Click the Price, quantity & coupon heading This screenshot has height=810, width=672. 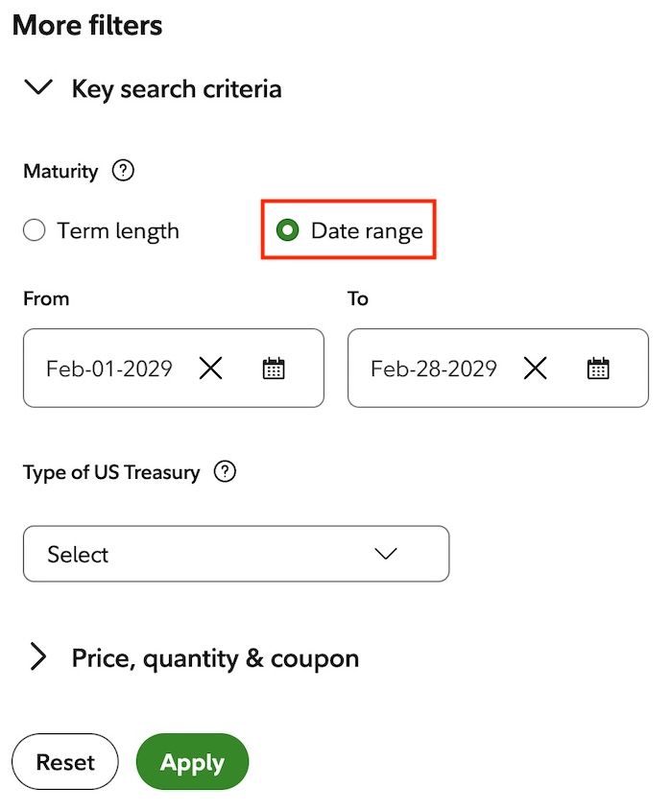coord(215,658)
